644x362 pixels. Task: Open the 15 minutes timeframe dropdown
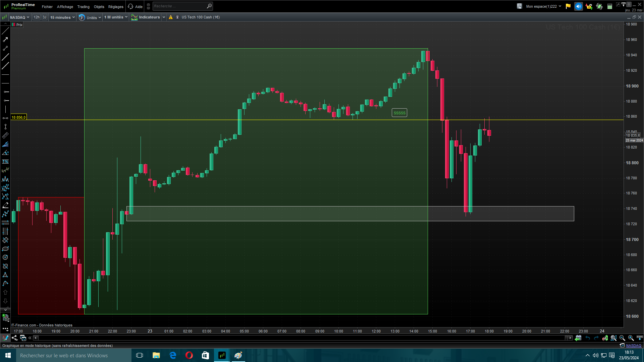coord(62,17)
